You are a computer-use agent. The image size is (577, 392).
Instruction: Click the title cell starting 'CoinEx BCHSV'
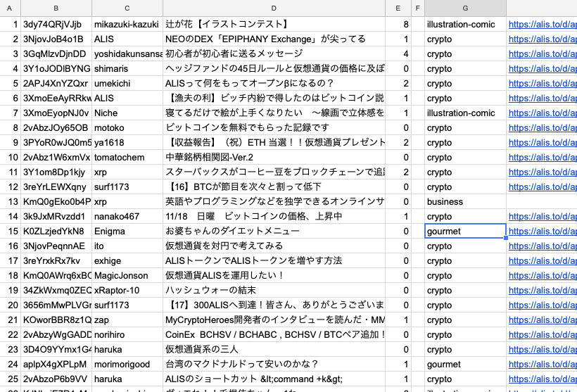(274, 334)
